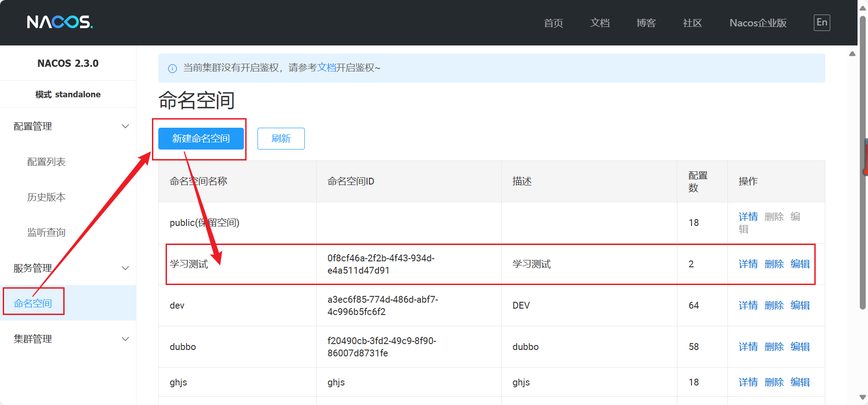Open 详情 for the ghjs namespace
This screenshot has height=405, width=868.
pos(748,382)
